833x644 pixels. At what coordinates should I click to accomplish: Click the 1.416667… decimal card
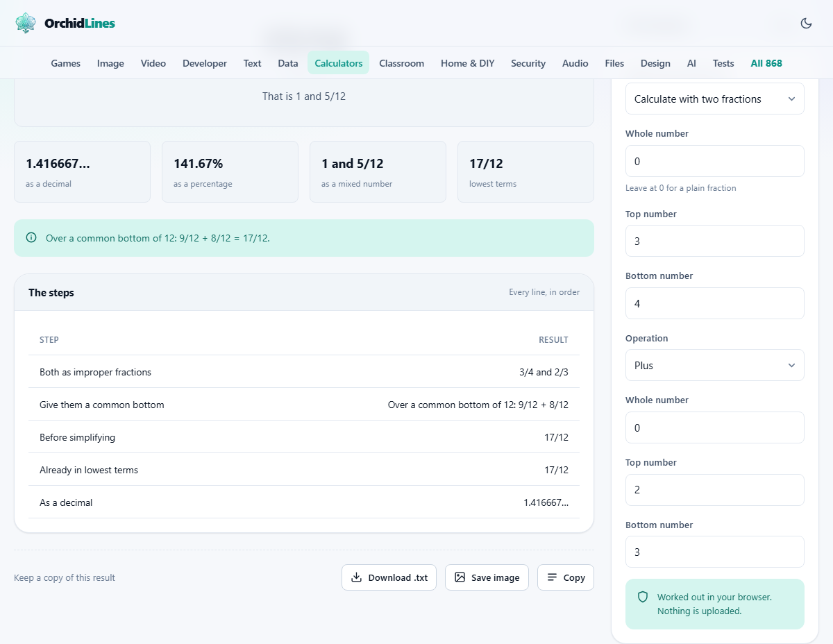(82, 172)
